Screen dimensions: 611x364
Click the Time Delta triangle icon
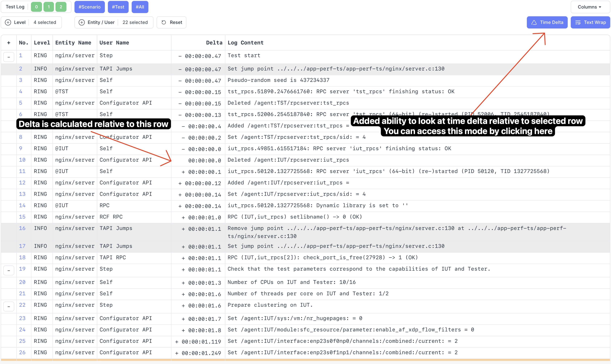click(534, 23)
